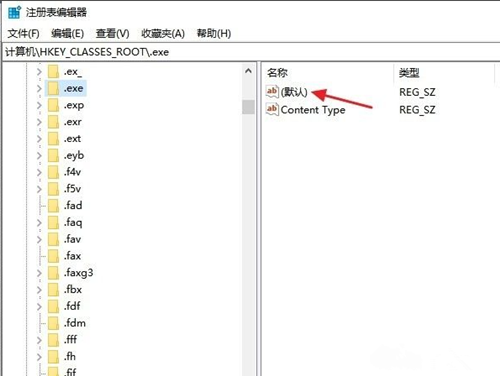Select the .fdf folder icon
The image size is (500, 376).
coord(53,306)
